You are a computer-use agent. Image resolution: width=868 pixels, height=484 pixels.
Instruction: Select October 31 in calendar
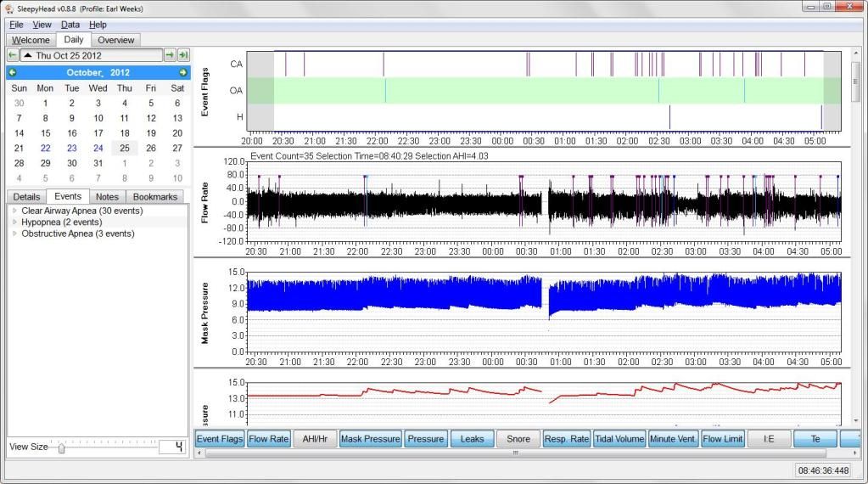(98, 163)
